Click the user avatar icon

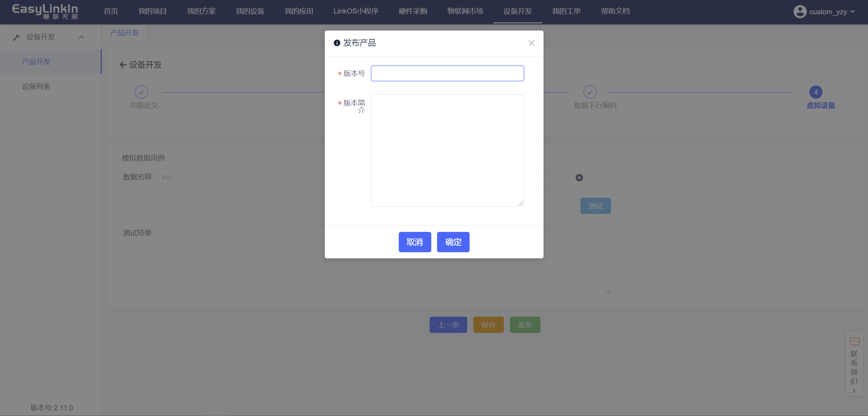tap(800, 12)
